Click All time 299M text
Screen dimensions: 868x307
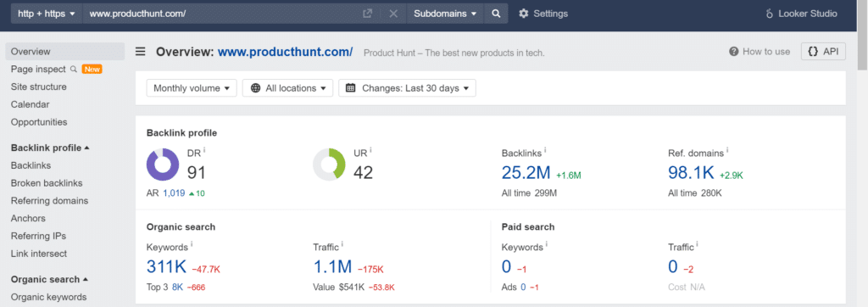point(529,193)
